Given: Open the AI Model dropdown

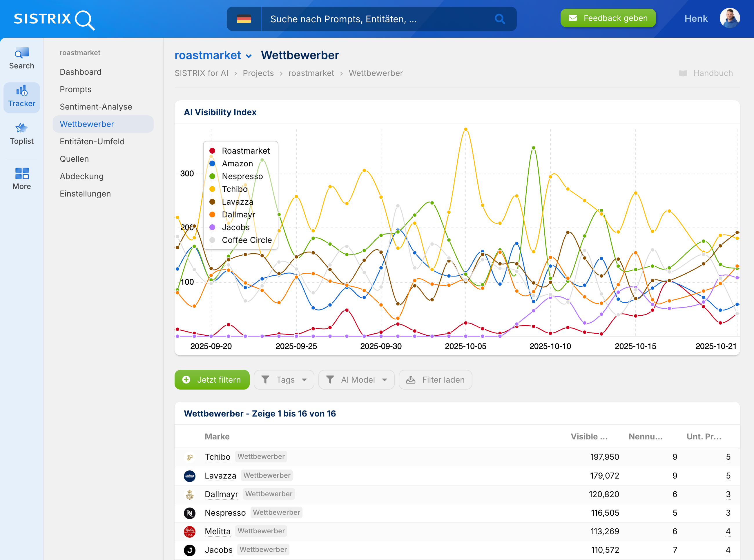Looking at the screenshot, I should (356, 380).
